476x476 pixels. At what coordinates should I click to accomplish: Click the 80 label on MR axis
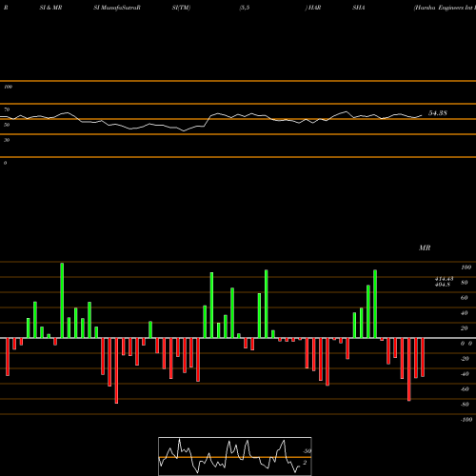[465, 283]
